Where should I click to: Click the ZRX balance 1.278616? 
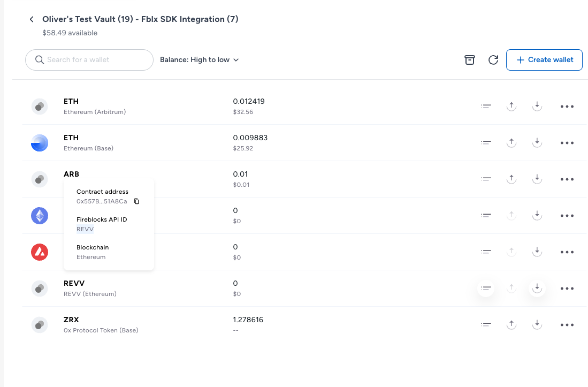248,320
